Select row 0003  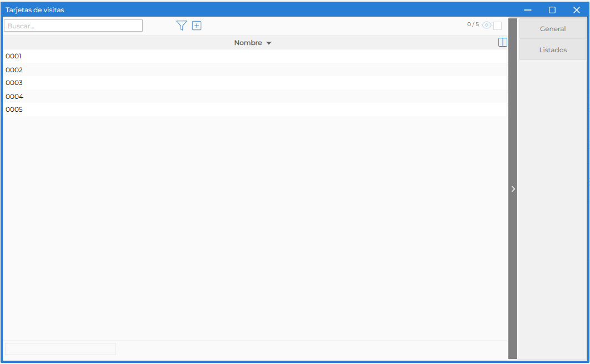pyautogui.click(x=255, y=83)
